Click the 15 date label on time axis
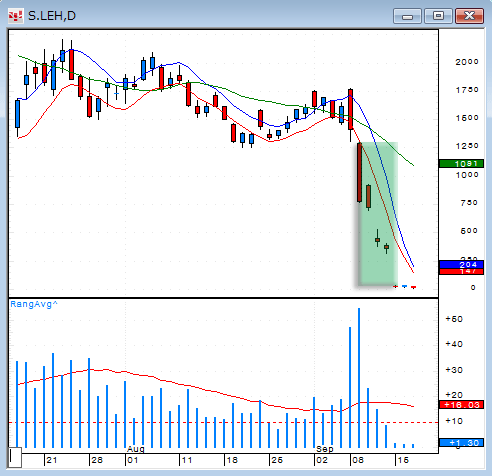Screen dimensions: 492x476 pos(403,460)
